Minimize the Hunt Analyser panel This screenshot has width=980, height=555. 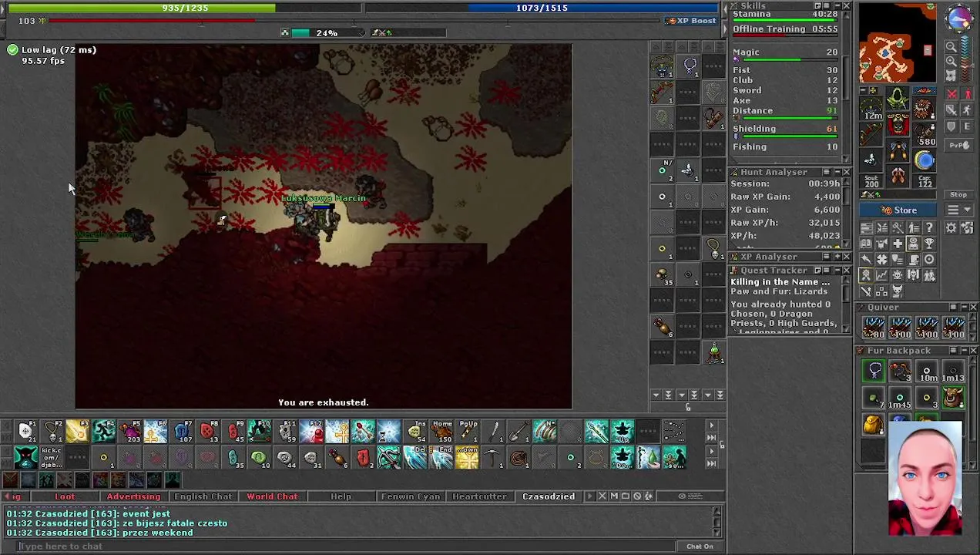click(x=837, y=172)
